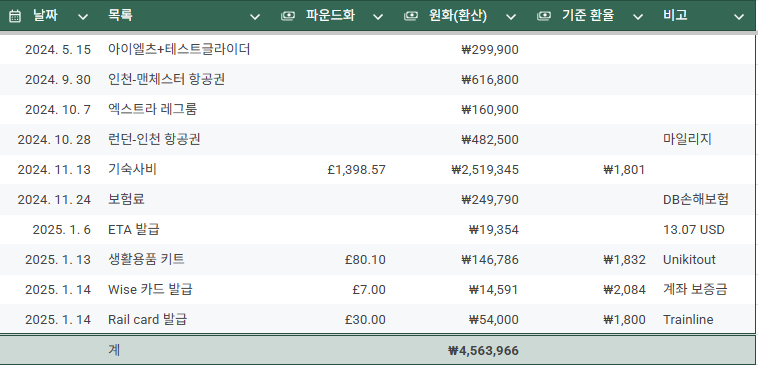Viewport: 758px width, 365px height.
Task: Open the 파운드화 column dropdown
Action: [378, 17]
